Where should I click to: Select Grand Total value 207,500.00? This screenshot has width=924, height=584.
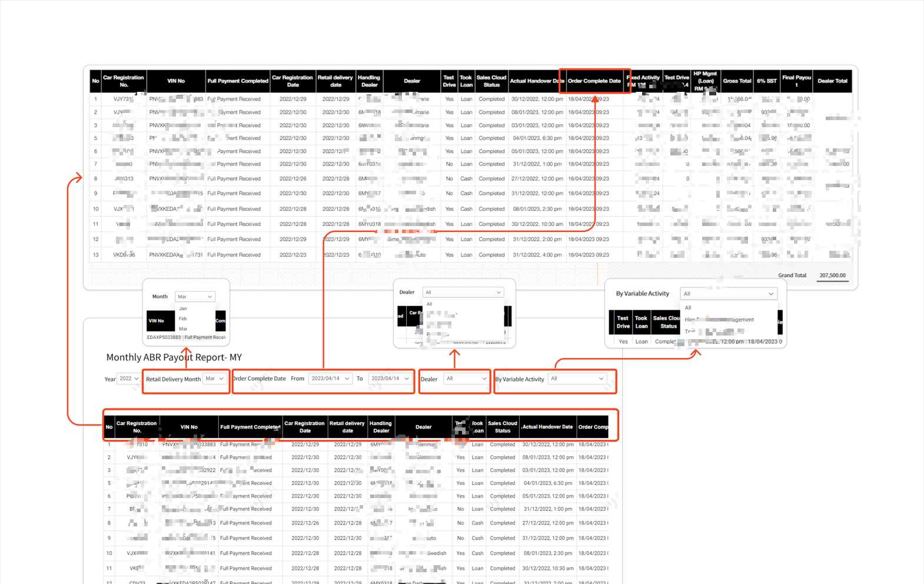tap(832, 276)
